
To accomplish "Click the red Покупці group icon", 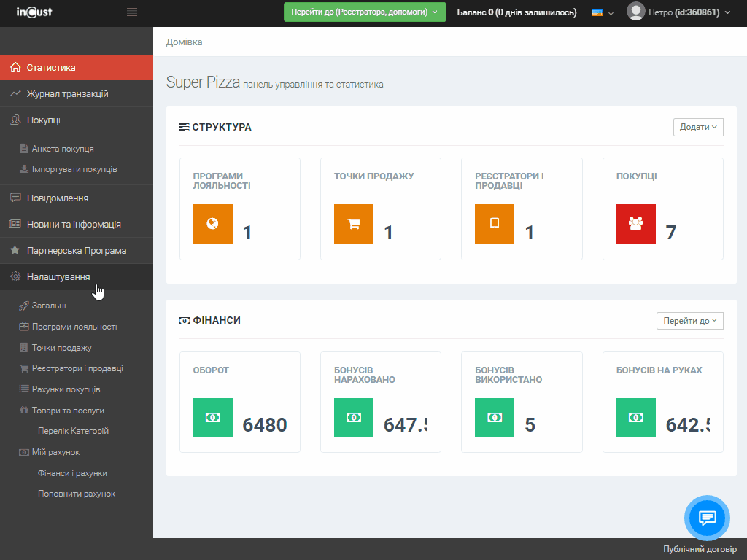I will [635, 224].
